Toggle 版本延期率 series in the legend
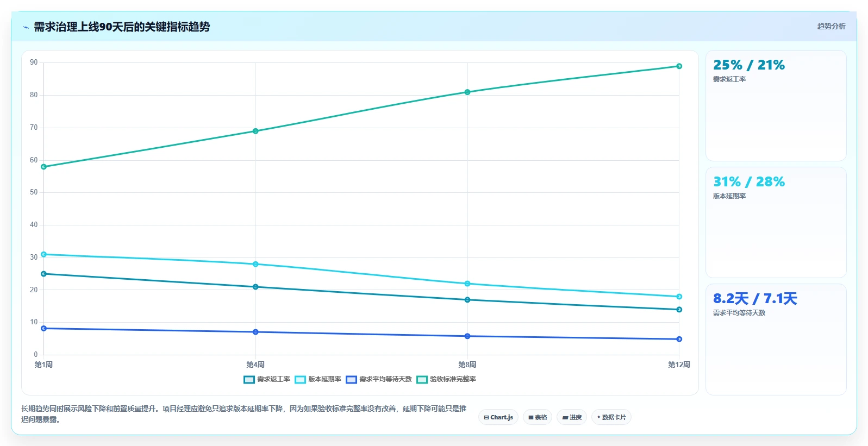Screen dimensions: 868x446 pos(318,379)
